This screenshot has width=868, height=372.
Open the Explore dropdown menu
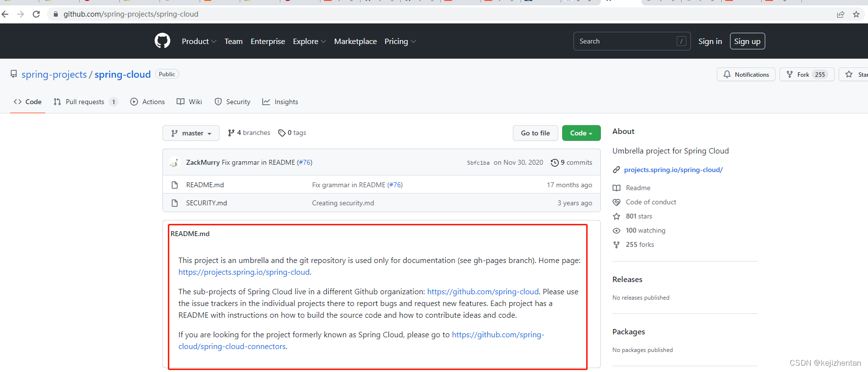coord(309,42)
